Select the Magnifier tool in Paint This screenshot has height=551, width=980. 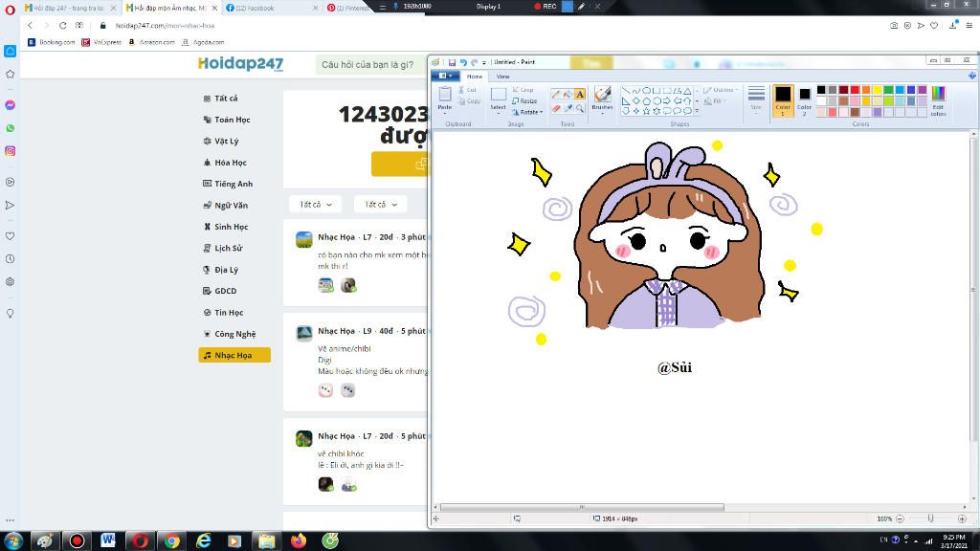pyautogui.click(x=580, y=108)
